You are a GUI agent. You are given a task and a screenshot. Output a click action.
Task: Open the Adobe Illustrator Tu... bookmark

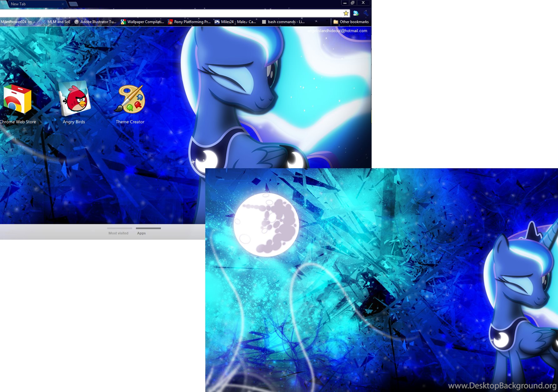95,22
